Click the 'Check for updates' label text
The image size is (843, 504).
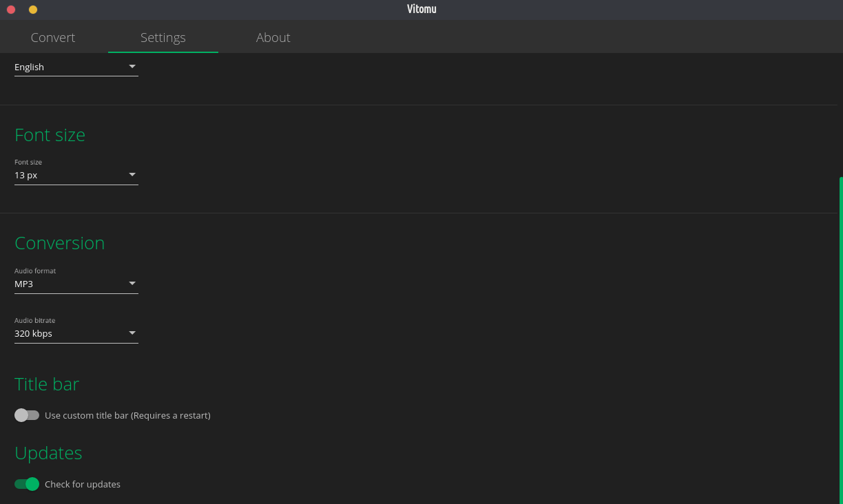click(83, 484)
